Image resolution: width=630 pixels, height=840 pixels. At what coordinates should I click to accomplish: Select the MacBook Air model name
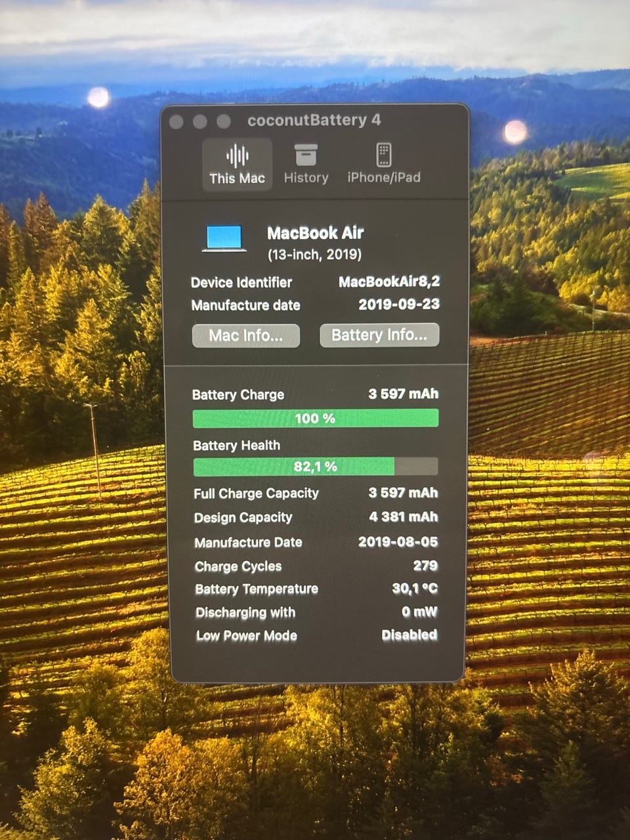pyautogui.click(x=316, y=233)
